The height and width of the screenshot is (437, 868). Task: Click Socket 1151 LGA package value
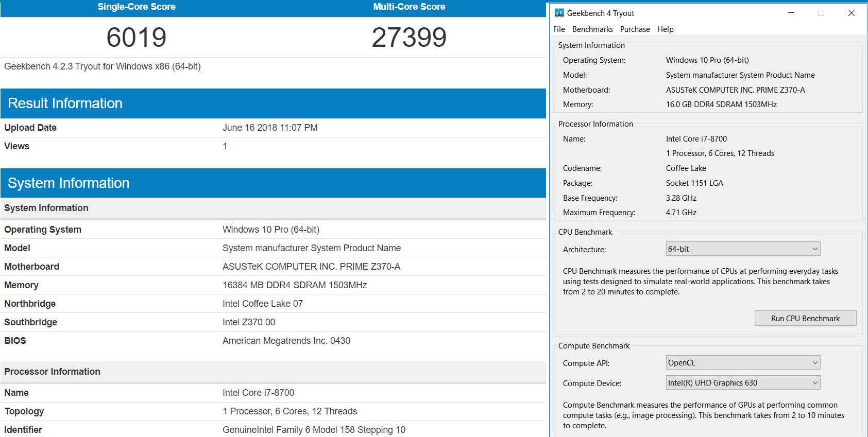tap(694, 183)
